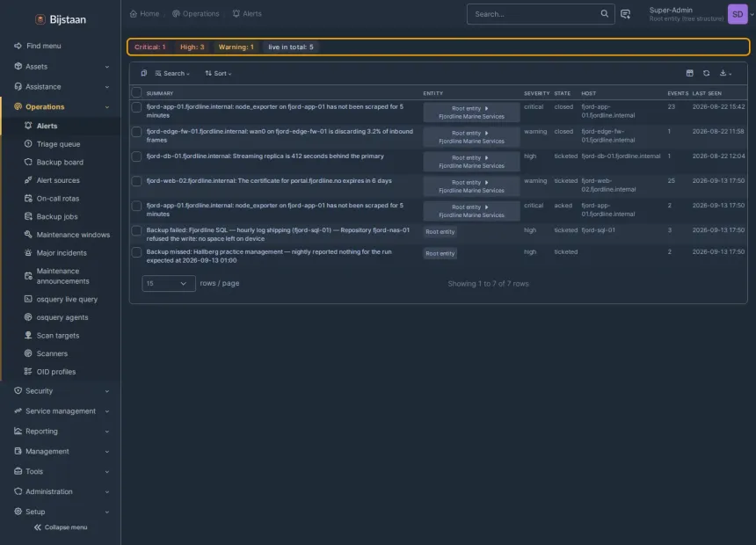Image resolution: width=756 pixels, height=545 pixels.
Task: Toggle the select-all checkbox in table header
Action: (x=137, y=92)
